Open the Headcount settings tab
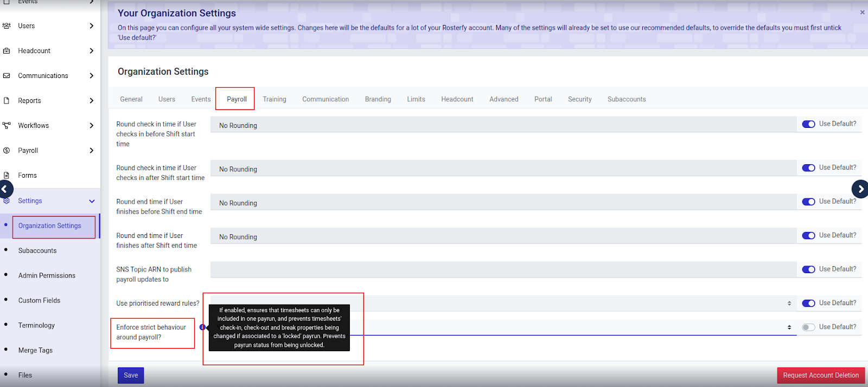 (457, 99)
